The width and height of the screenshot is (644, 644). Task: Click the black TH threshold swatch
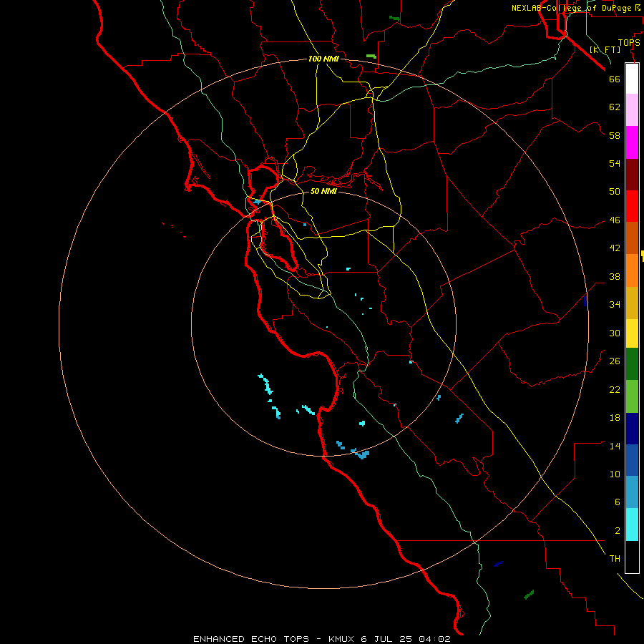point(632,557)
